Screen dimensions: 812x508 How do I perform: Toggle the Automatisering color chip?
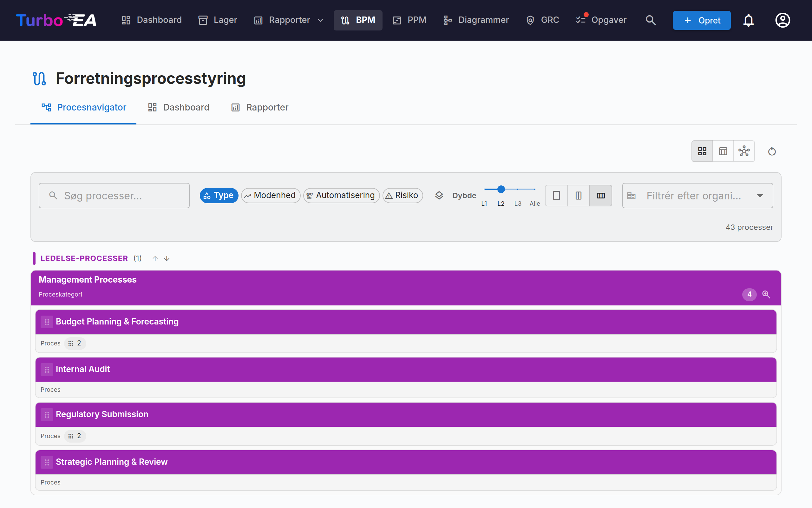(341, 195)
